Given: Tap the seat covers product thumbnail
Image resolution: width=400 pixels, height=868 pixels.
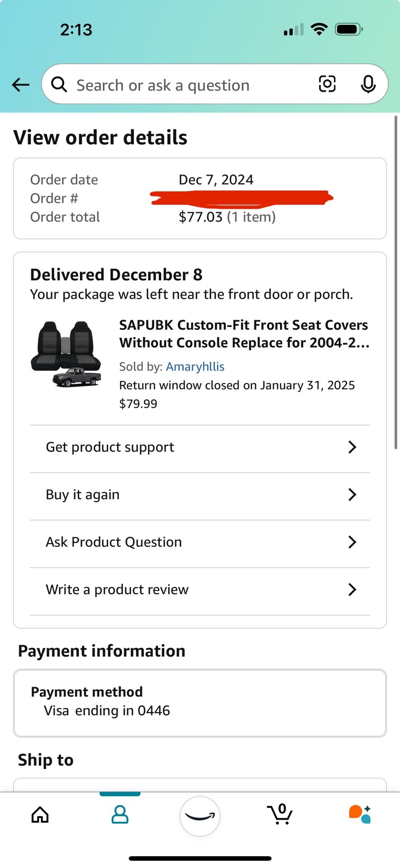Looking at the screenshot, I should tap(66, 354).
